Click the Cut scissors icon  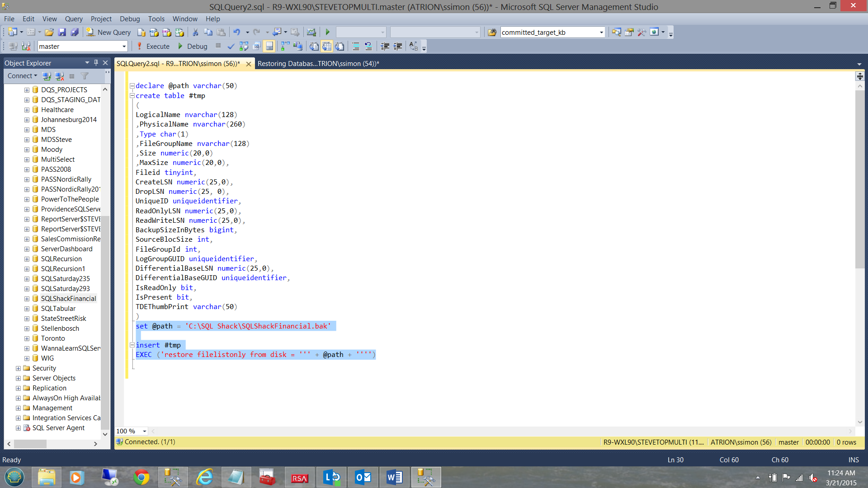coord(195,32)
